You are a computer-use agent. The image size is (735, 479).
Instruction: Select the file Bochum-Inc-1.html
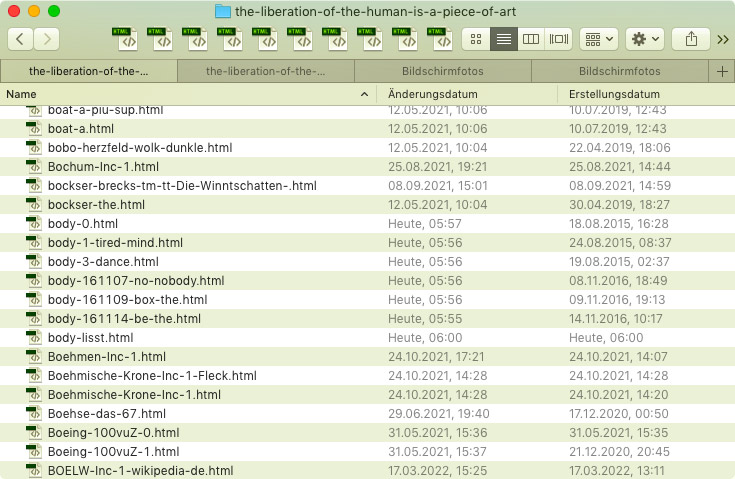pyautogui.click(x=103, y=167)
